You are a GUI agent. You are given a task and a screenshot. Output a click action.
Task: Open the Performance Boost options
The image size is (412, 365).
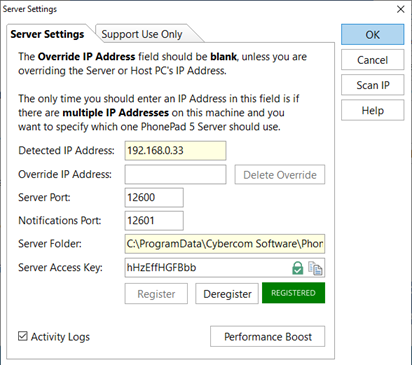268,337
